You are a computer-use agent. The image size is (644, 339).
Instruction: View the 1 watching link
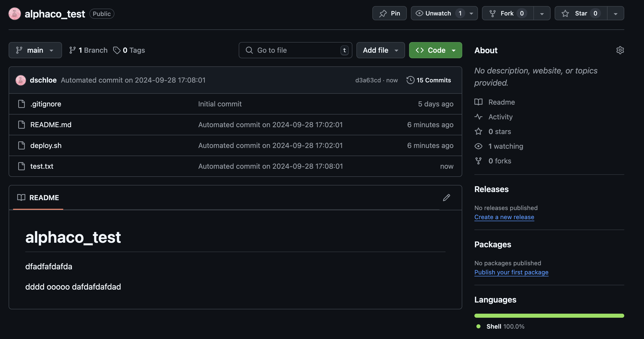tap(499, 146)
